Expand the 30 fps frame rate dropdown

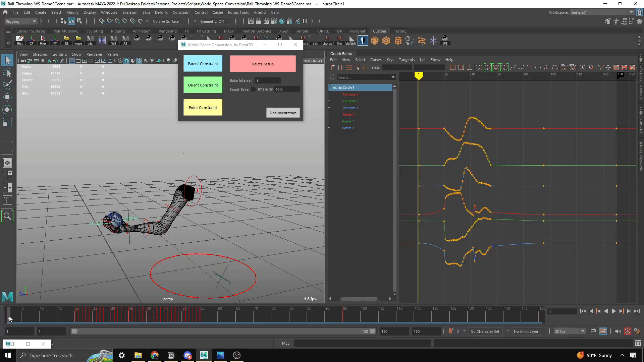pos(569,331)
